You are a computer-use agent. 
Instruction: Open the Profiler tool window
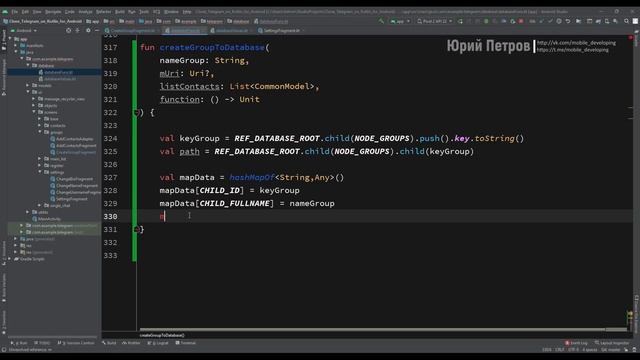[131, 343]
